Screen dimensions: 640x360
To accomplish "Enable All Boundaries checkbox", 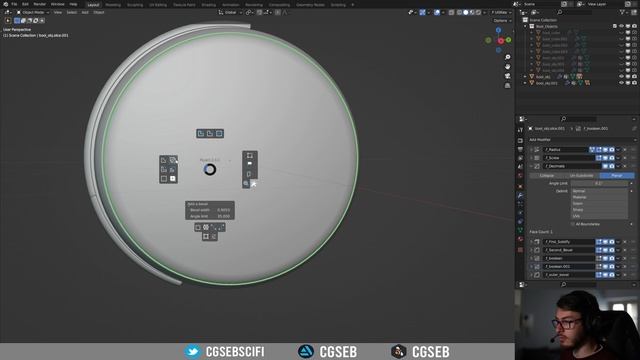I will point(573,224).
